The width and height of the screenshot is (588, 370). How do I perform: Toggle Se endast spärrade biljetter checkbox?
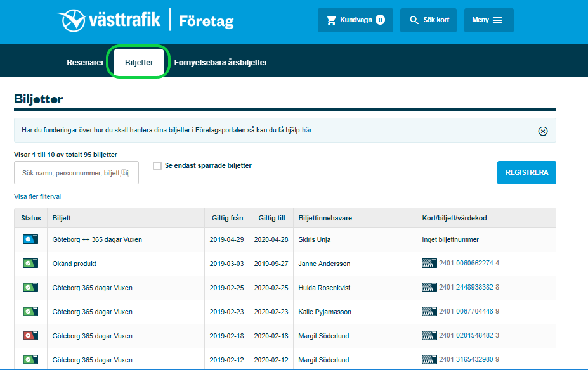tap(157, 166)
